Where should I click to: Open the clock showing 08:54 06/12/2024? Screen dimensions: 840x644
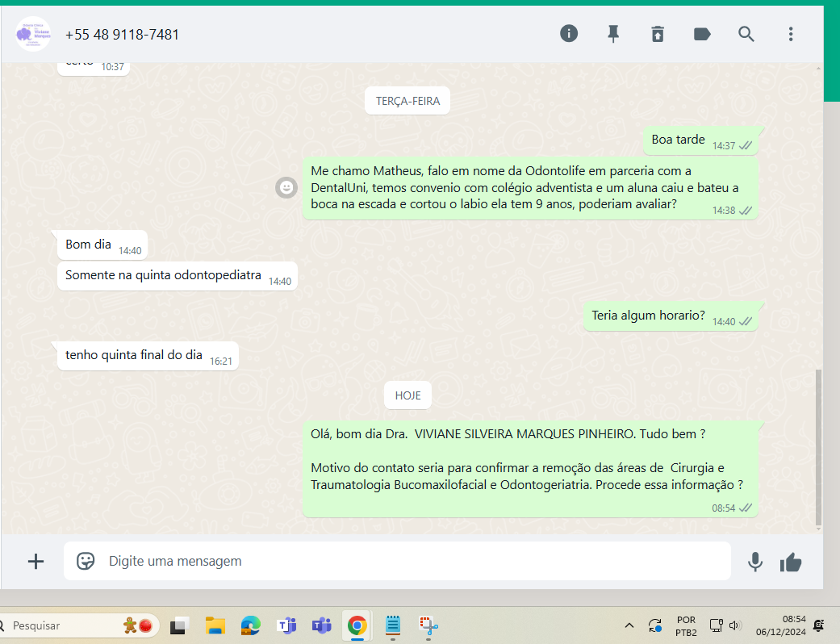coord(780,625)
